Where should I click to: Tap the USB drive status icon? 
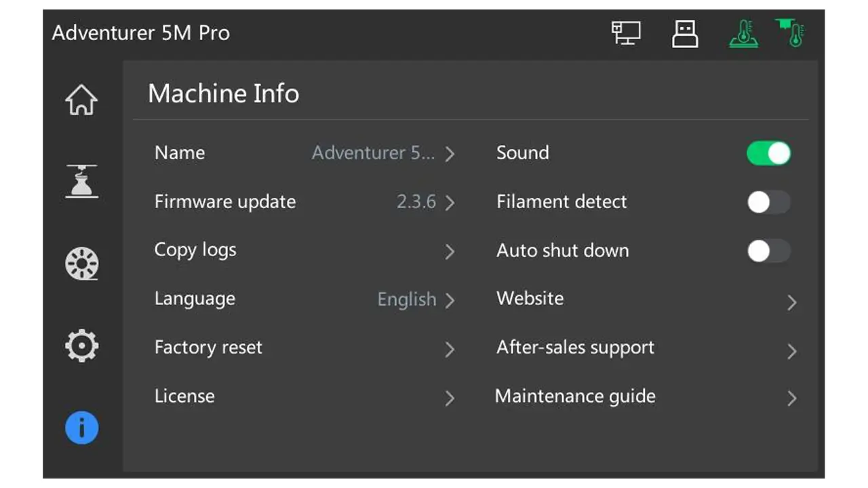pyautogui.click(x=685, y=34)
